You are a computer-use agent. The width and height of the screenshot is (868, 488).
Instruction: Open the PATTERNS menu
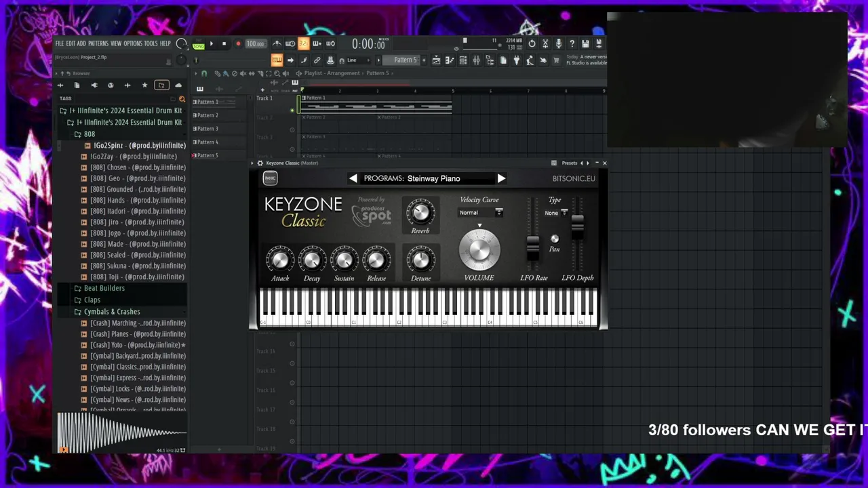(x=98, y=43)
